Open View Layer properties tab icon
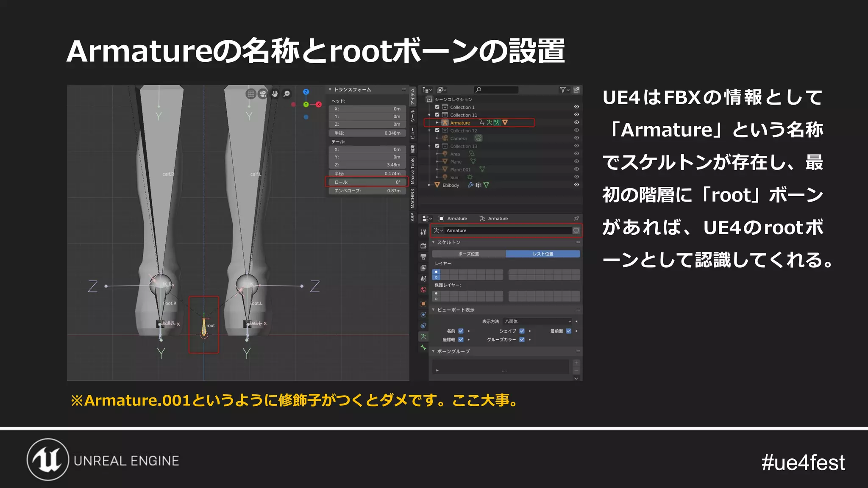The width and height of the screenshot is (868, 488). [x=423, y=268]
